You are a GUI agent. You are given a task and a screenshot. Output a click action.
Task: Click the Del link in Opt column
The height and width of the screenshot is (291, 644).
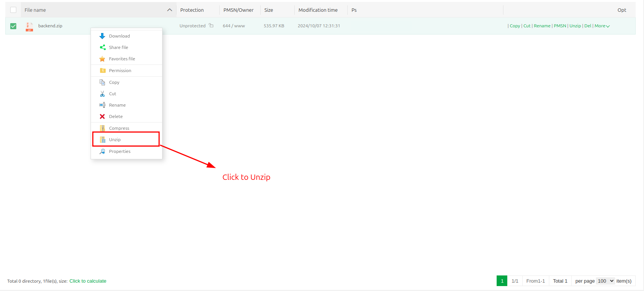click(x=588, y=26)
